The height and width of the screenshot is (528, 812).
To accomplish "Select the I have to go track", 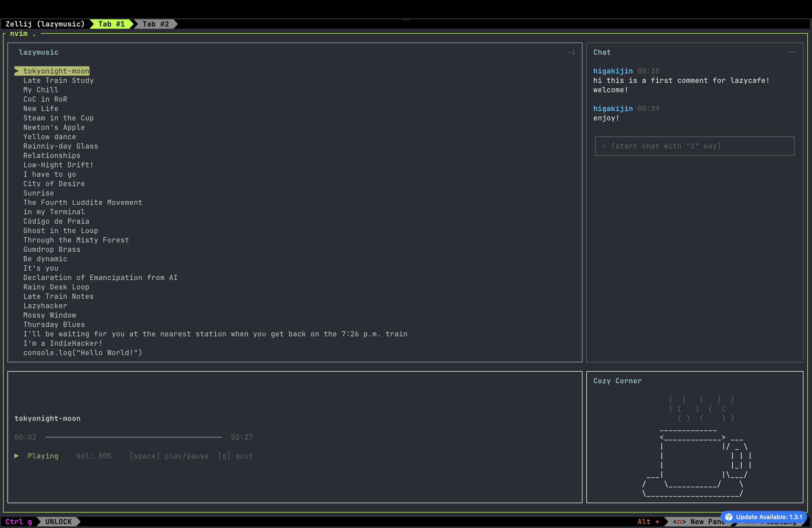I will [49, 174].
